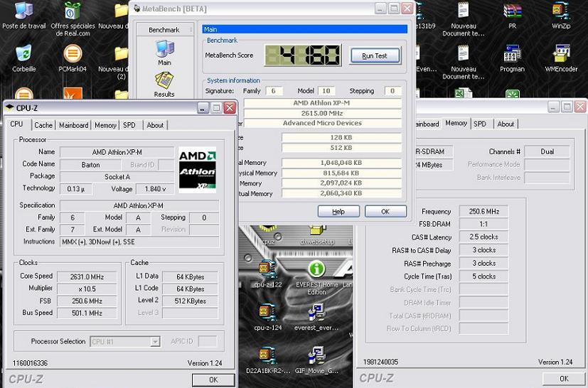
Task: Open Poste de travail desktop icon
Action: click(23, 16)
